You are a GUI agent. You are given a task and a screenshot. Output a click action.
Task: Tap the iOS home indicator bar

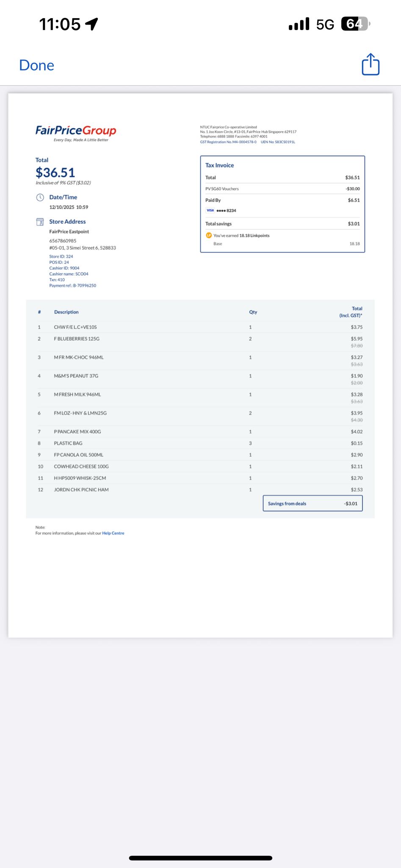200,858
